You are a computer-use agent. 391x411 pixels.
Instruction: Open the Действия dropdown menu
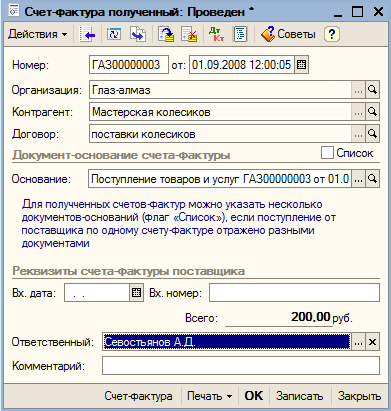click(x=38, y=34)
